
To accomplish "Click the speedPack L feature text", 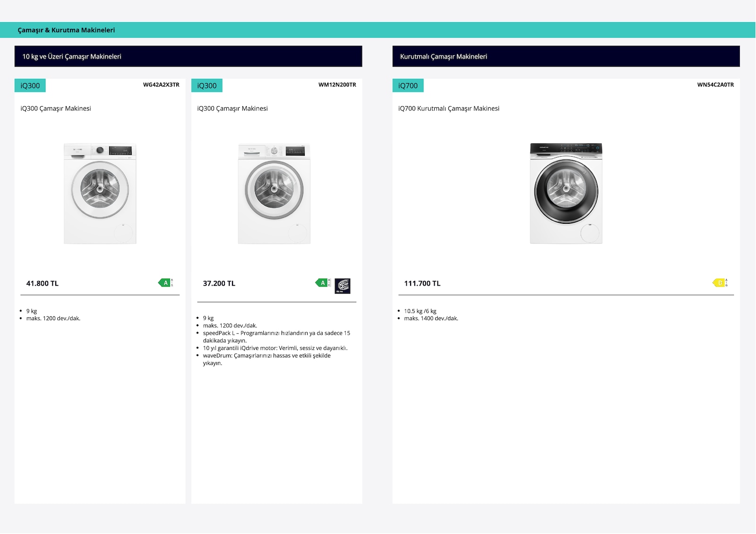I will click(276, 337).
